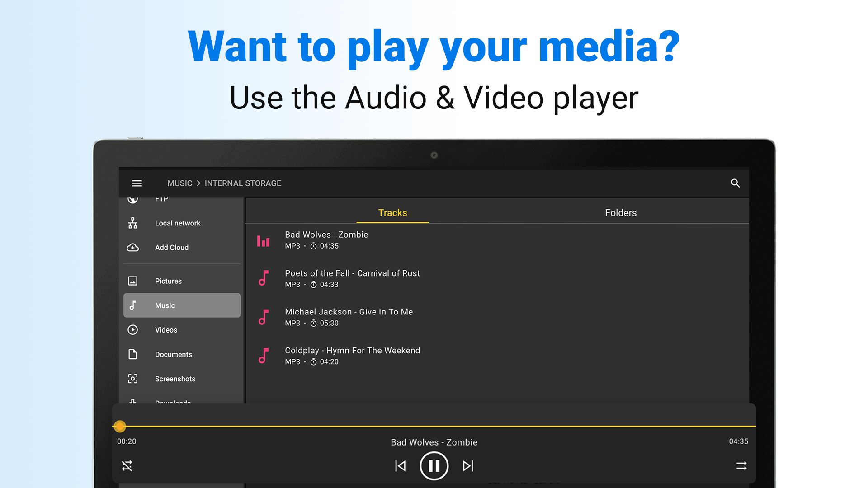Open the Screenshots section
This screenshot has height=488, width=868.
pos(175,379)
